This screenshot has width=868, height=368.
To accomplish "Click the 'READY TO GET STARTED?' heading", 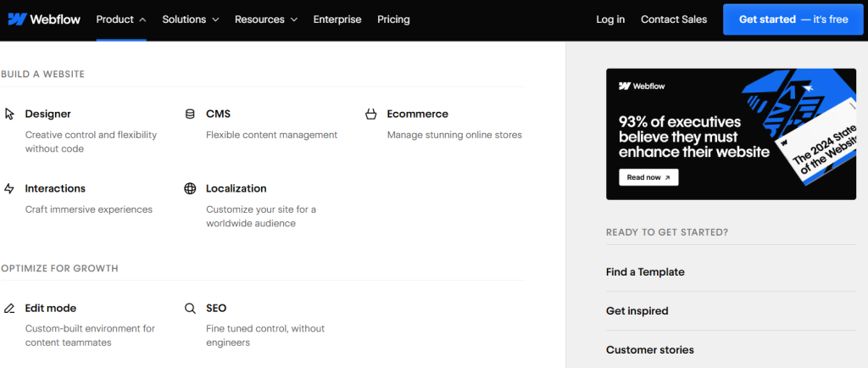I will tap(667, 232).
